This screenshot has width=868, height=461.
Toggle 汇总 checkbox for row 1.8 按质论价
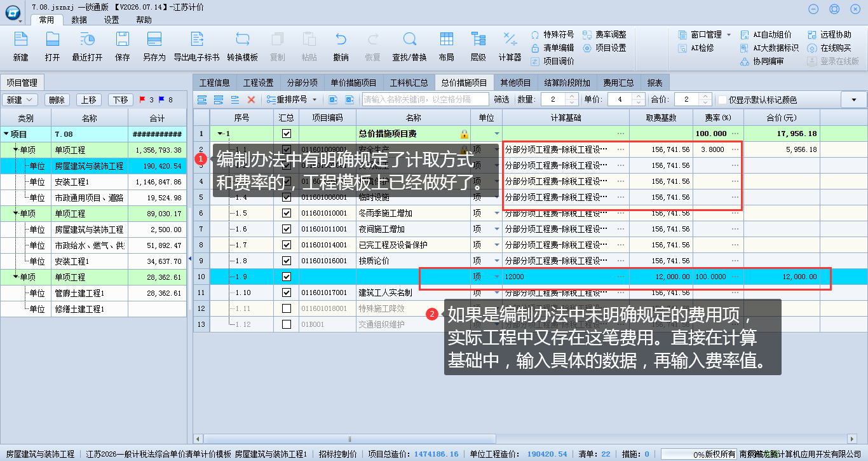(287, 261)
